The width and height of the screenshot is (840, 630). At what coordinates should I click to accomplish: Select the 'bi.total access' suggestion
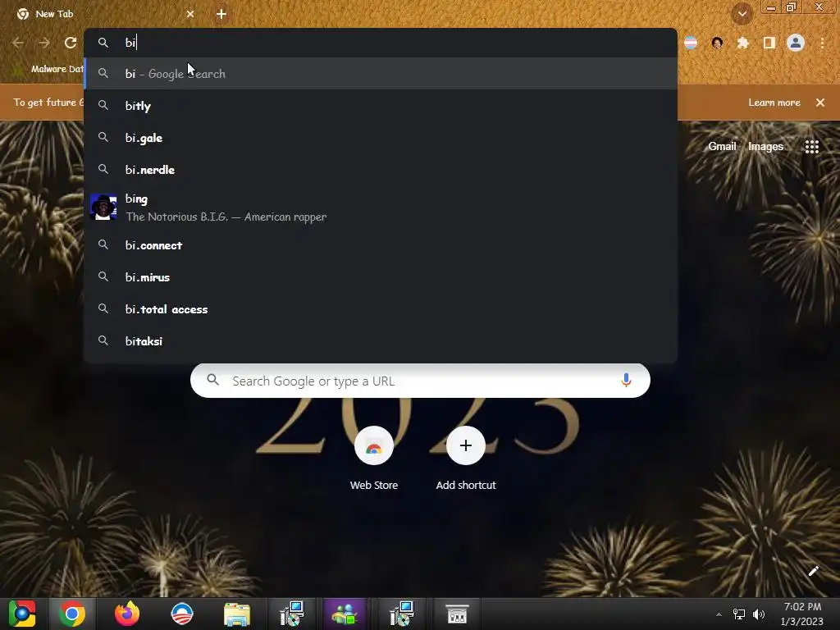381,309
